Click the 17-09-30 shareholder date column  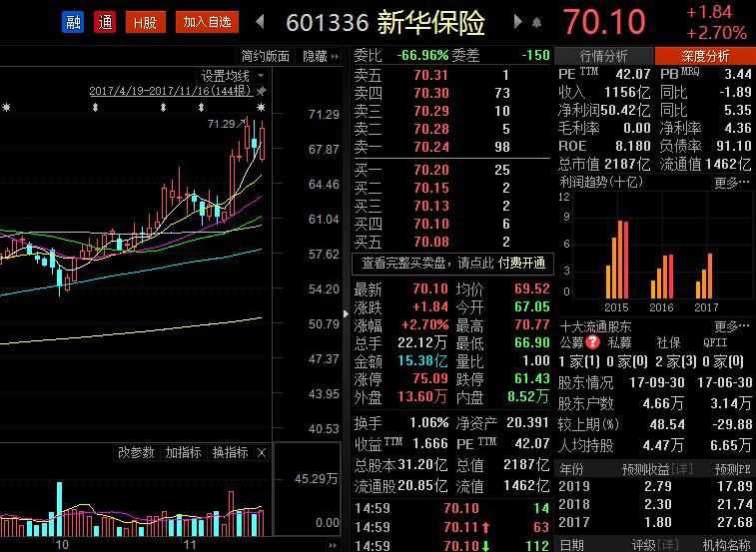657,382
